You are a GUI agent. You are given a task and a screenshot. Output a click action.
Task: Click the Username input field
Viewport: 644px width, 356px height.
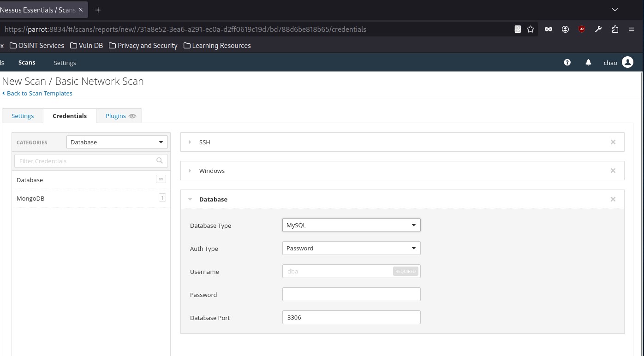[351, 271]
